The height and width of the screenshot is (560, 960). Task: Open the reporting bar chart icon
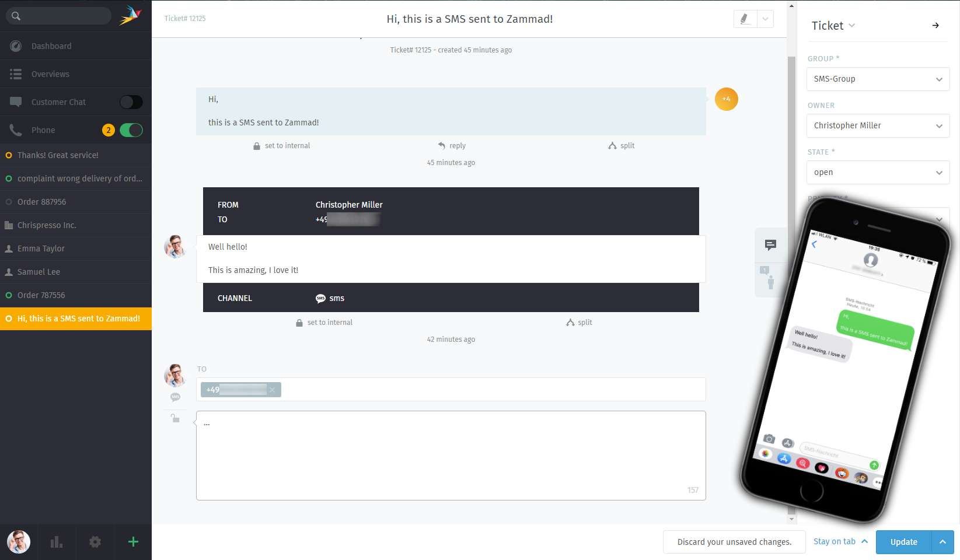click(x=57, y=542)
